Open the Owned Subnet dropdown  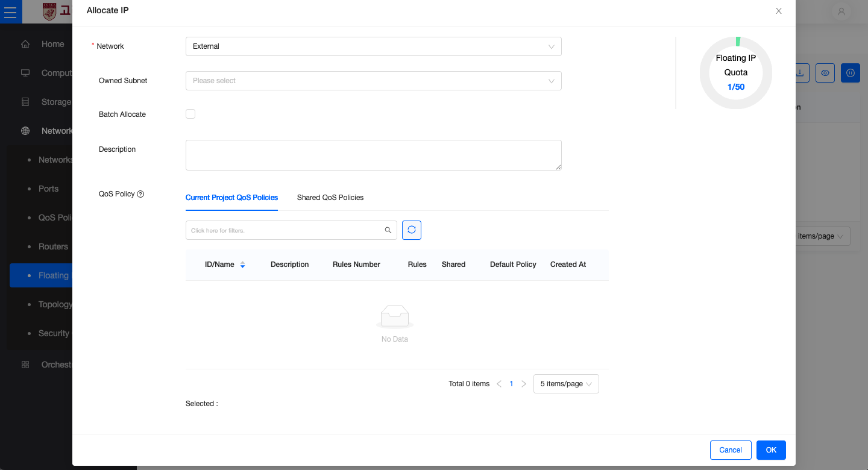pyautogui.click(x=374, y=81)
